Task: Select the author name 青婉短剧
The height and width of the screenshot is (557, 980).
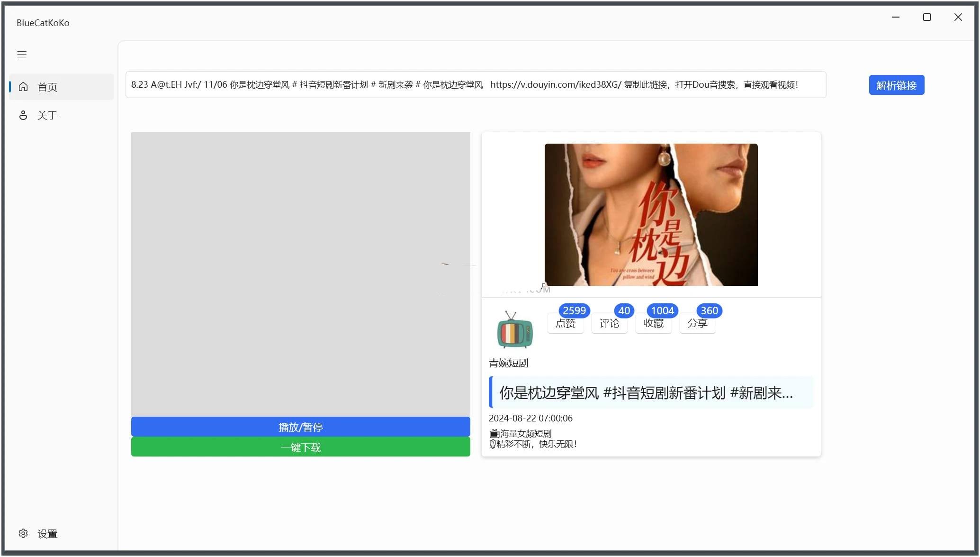Action: point(508,363)
